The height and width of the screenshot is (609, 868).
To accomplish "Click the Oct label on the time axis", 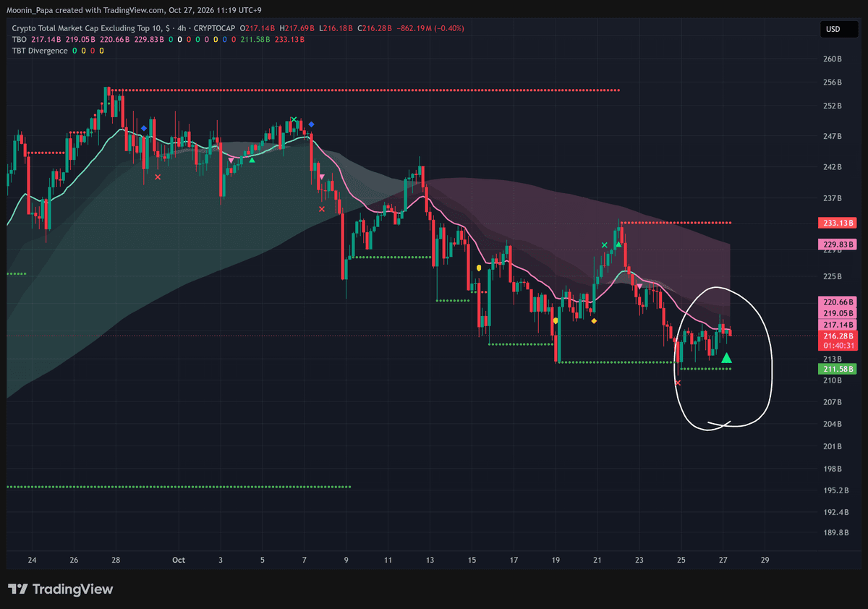I will pyautogui.click(x=179, y=560).
